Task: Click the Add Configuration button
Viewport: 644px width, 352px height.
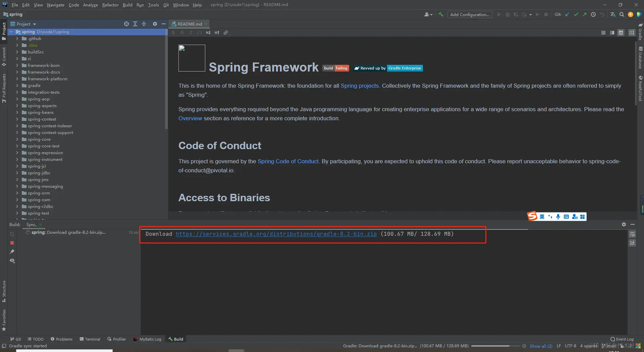Action: point(470,14)
